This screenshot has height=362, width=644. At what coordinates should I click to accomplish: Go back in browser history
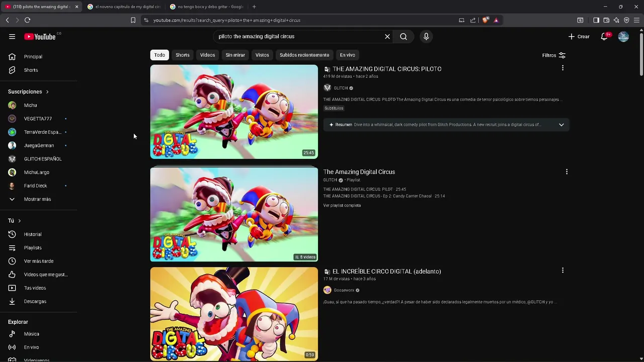7,20
